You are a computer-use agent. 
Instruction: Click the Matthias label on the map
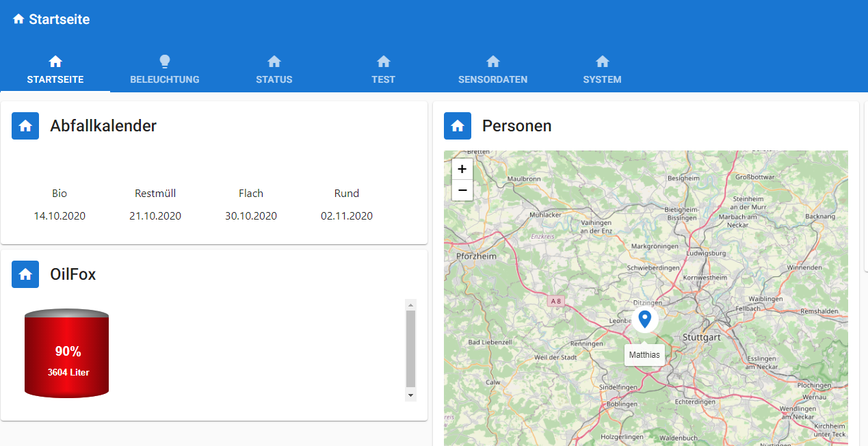(644, 355)
